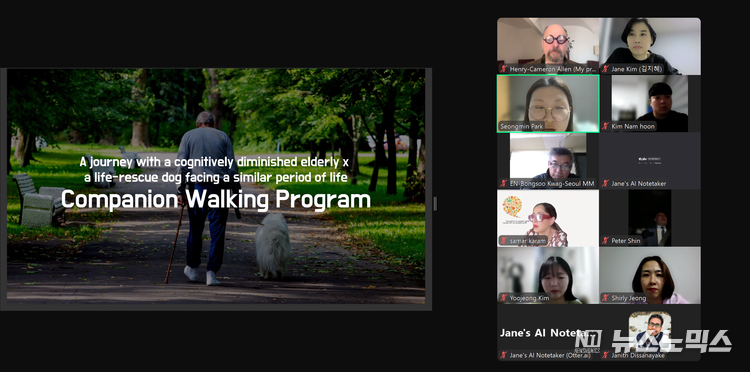Select active speaker Seongmin Park's video tile
This screenshot has width=750, height=372.
click(x=548, y=103)
